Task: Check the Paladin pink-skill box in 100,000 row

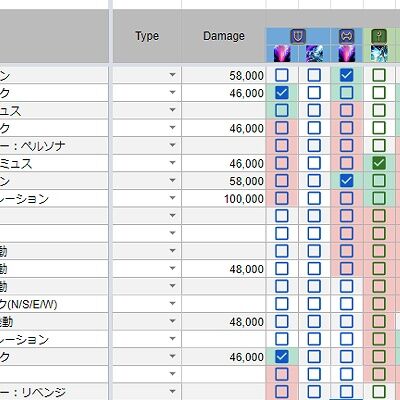Action: (x=282, y=198)
